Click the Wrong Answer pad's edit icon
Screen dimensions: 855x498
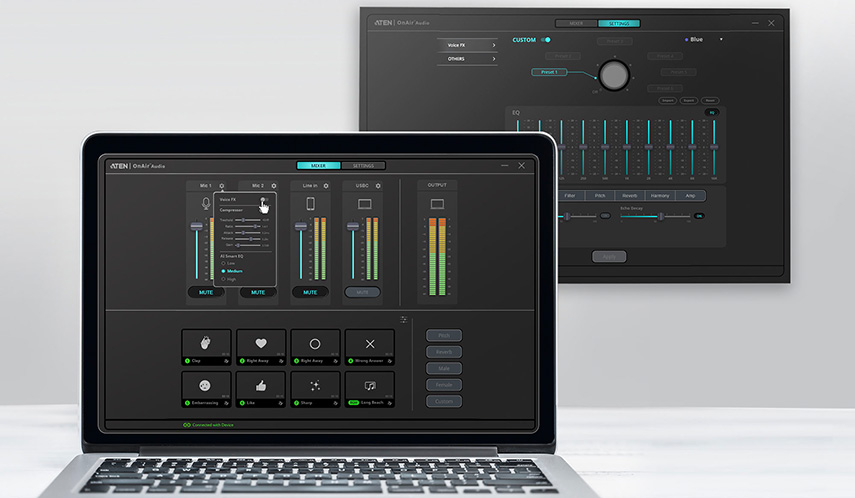[x=389, y=361]
